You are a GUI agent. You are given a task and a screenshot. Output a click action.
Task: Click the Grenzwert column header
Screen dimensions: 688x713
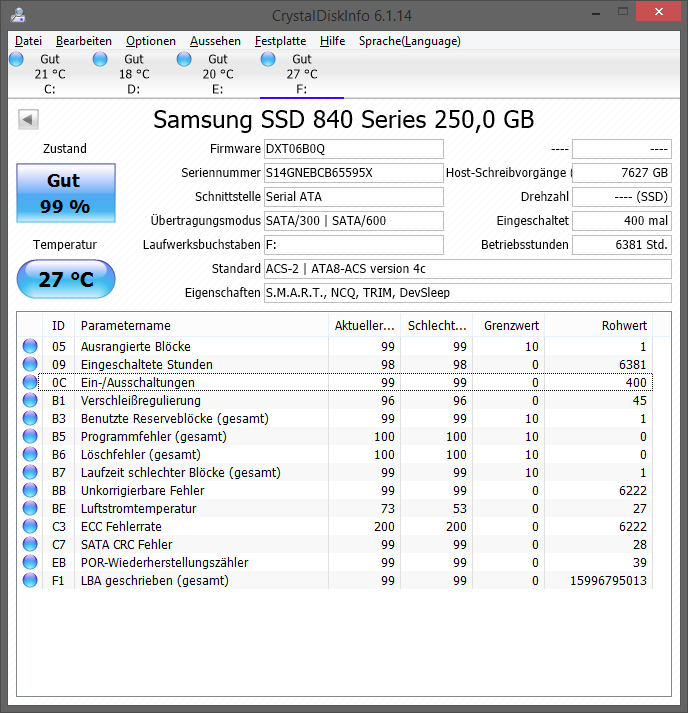tap(509, 326)
